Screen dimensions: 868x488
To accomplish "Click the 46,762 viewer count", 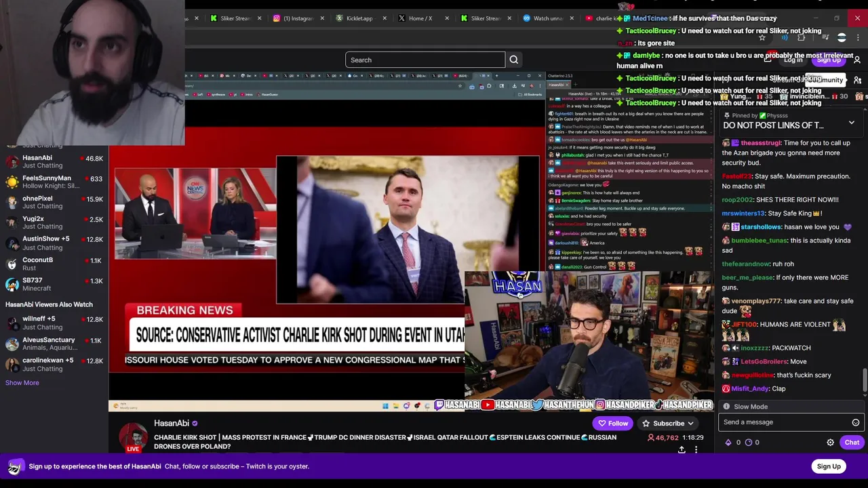I will click(x=662, y=438).
